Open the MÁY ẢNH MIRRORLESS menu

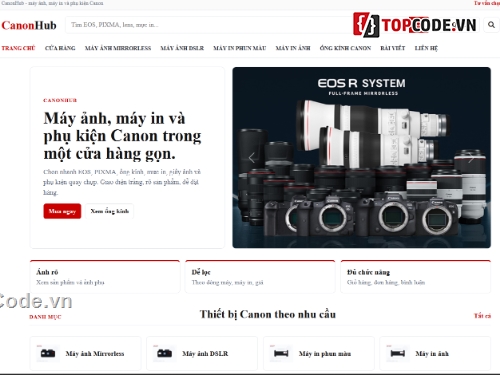coord(118,48)
